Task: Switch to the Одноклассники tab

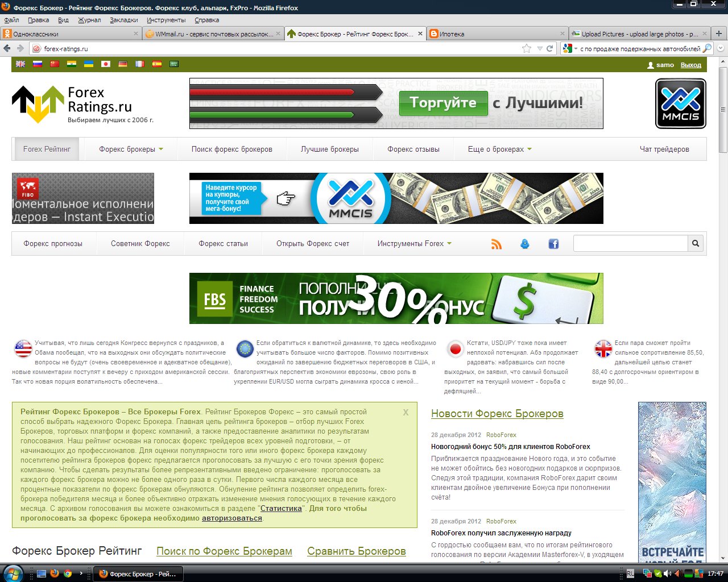Action: click(x=71, y=34)
